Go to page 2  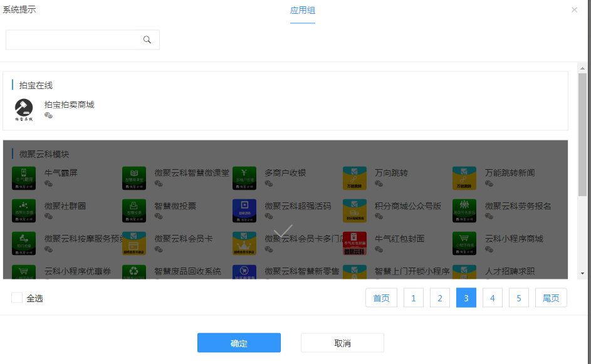[440, 298]
